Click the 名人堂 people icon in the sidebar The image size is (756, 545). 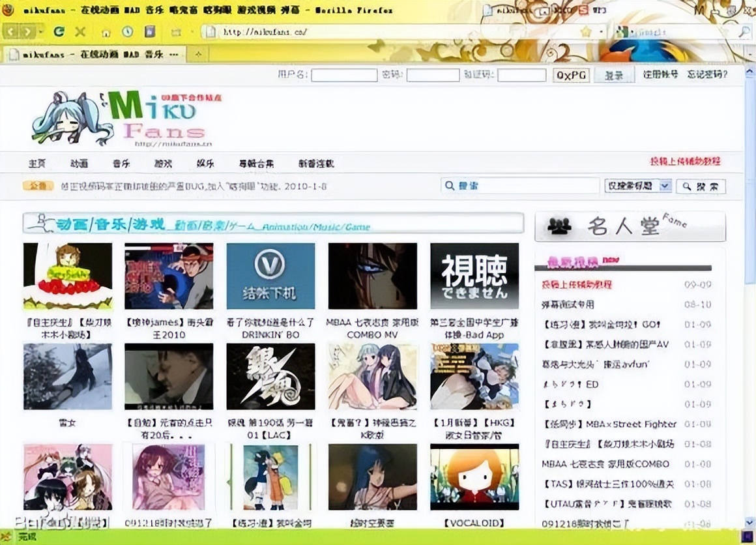click(x=559, y=226)
